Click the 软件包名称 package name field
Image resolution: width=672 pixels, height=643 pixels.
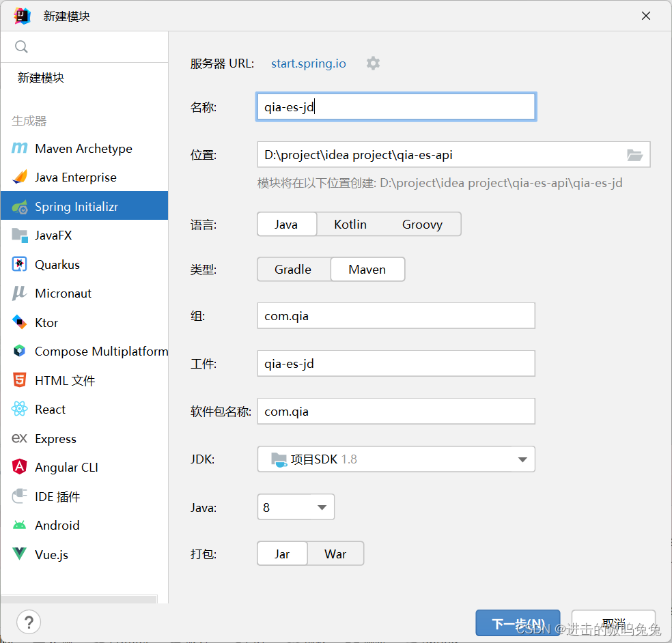[396, 411]
